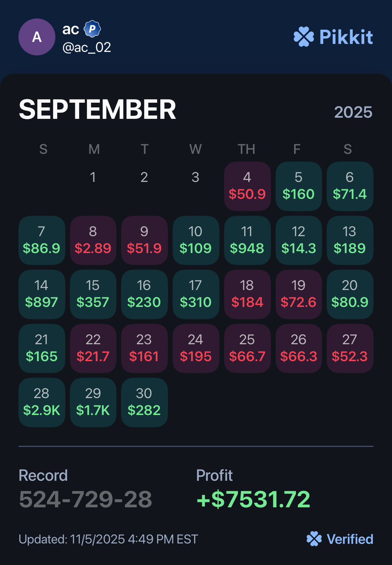The height and width of the screenshot is (565, 392).
Task: Tap September 29 cell showing $1.7K
Action: click(x=93, y=402)
